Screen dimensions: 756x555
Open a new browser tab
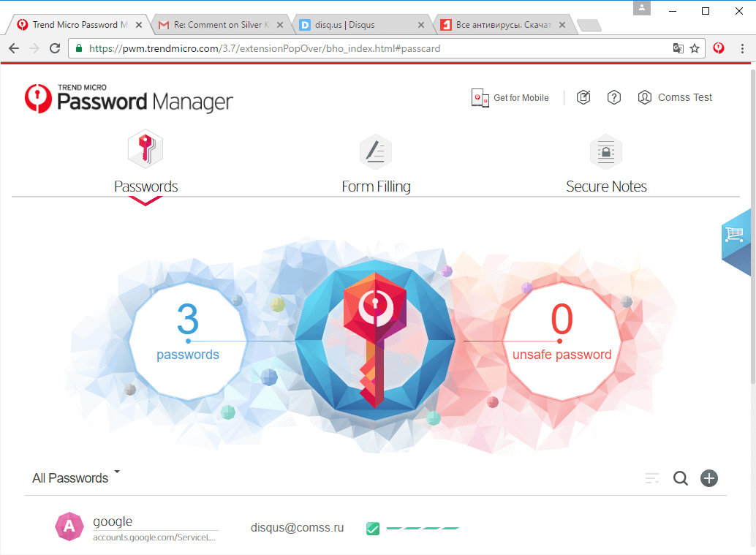coord(589,25)
